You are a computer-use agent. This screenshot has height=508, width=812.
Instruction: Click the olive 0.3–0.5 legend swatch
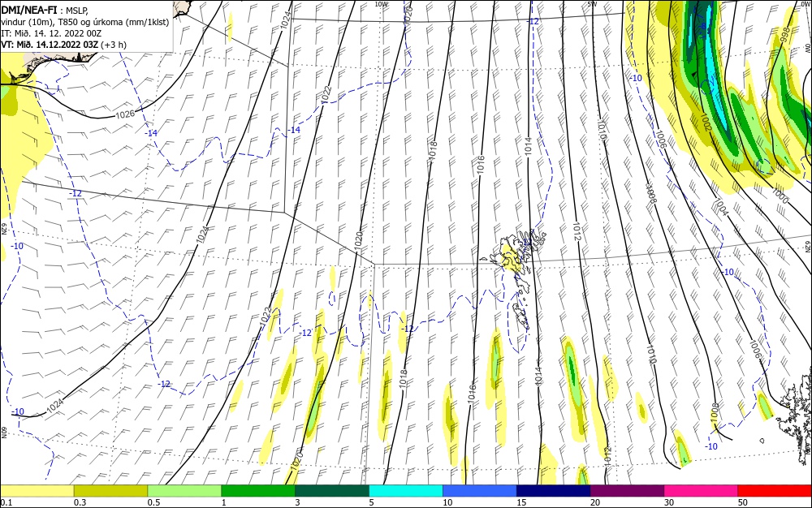point(110,491)
